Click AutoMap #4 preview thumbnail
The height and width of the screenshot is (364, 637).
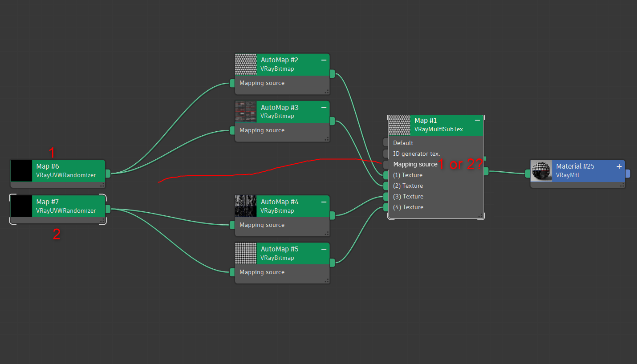tap(246, 206)
